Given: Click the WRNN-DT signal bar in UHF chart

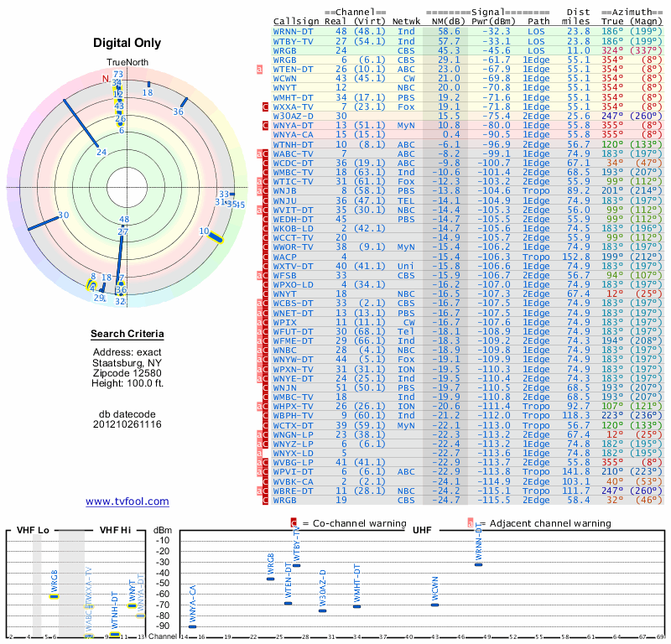Looking at the screenshot, I should click(x=478, y=564).
